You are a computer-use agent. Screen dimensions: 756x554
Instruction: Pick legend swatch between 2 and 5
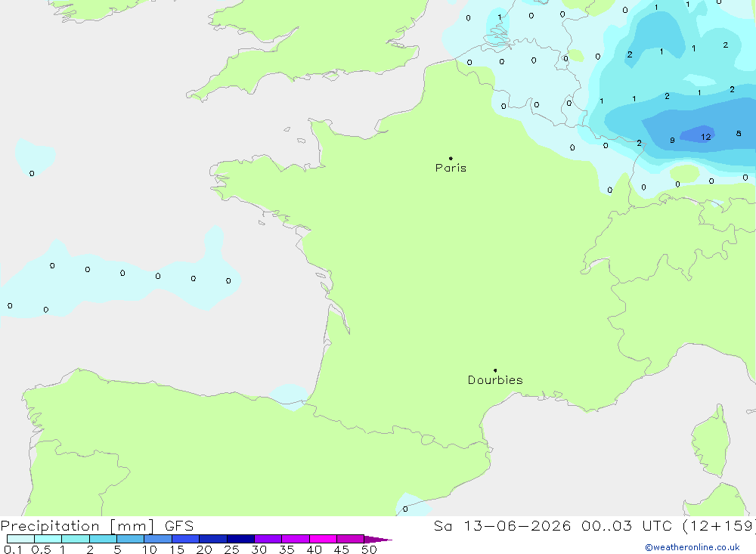tap(103, 539)
